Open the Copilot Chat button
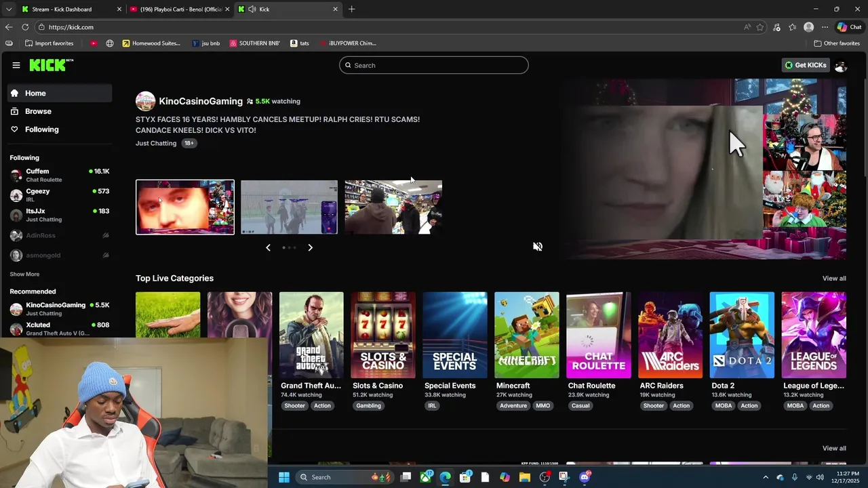This screenshot has height=488, width=868. point(850,27)
